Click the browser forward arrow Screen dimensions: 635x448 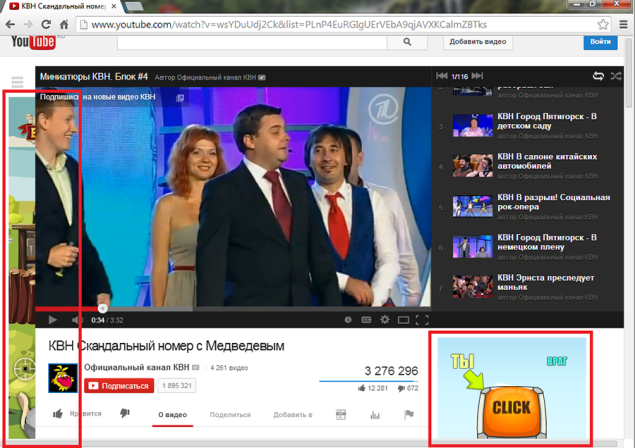[x=28, y=24]
